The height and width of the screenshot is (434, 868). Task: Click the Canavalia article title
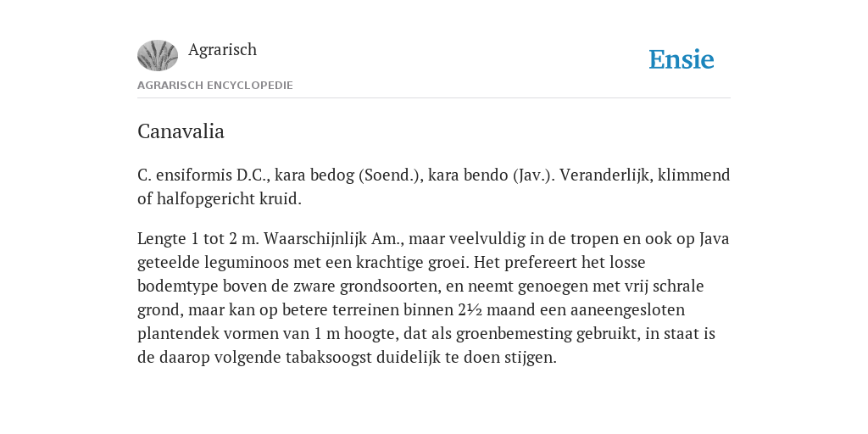[181, 131]
